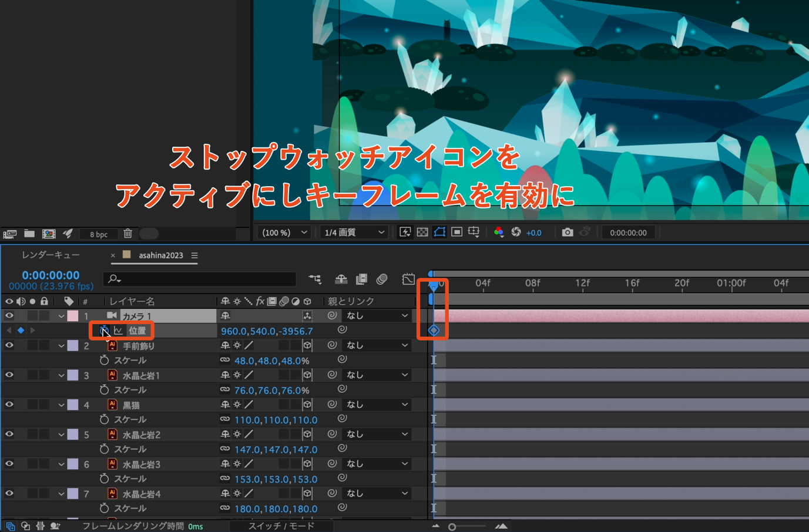Toggle the 位置 stopwatch on カメラ 1

104,331
